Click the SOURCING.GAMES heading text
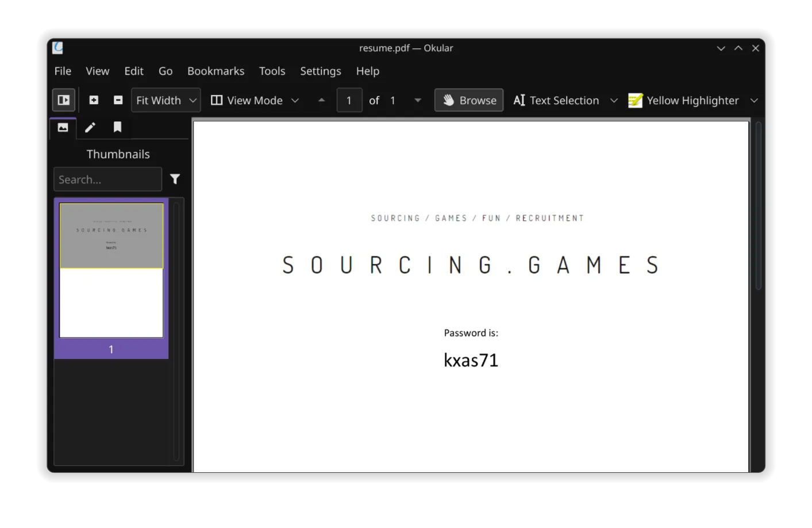Image resolution: width=812 pixels, height=528 pixels. pos(470,265)
